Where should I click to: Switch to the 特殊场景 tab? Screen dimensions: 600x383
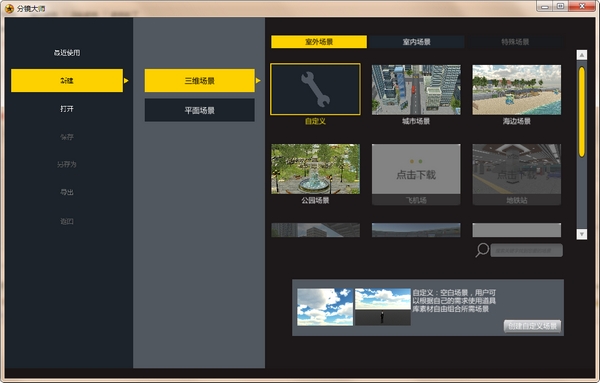515,42
